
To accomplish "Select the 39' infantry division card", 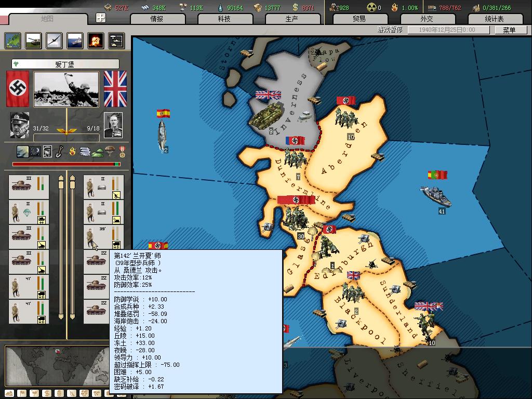I will point(103,237).
